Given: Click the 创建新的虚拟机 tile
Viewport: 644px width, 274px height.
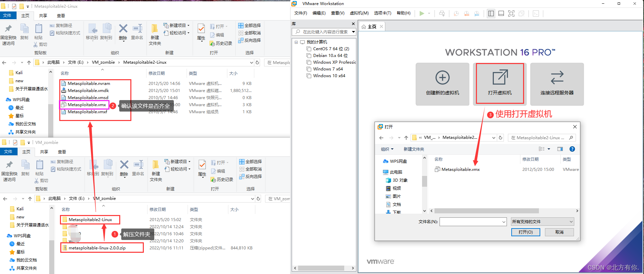Looking at the screenshot, I should tap(443, 84).
